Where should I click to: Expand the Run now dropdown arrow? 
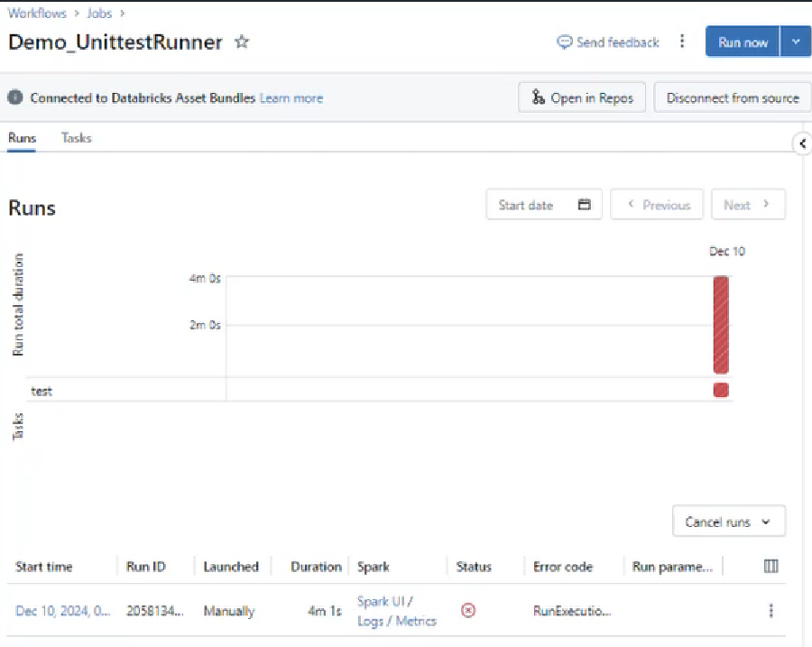[796, 42]
